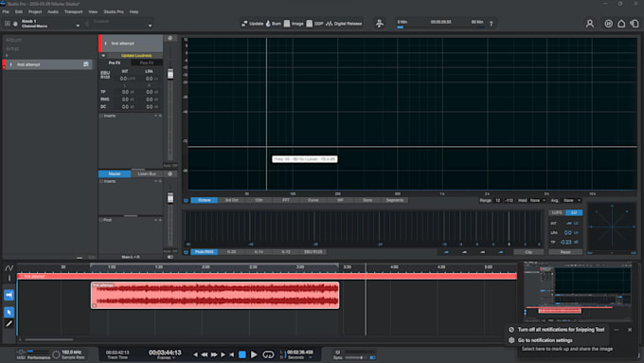
Task: Click the Clip button
Action: pyautogui.click(x=528, y=252)
